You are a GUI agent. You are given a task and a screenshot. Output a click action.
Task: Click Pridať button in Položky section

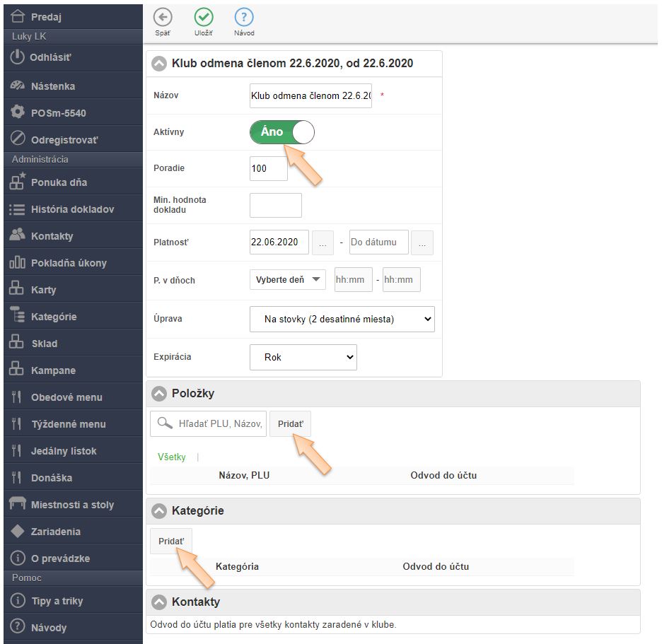click(x=290, y=424)
